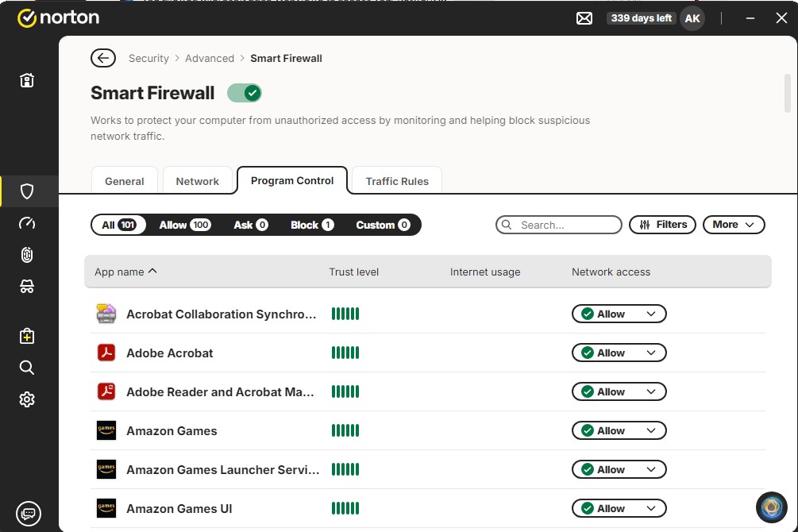Click the Internet usage column header
This screenshot has height=532, width=798.
point(485,272)
